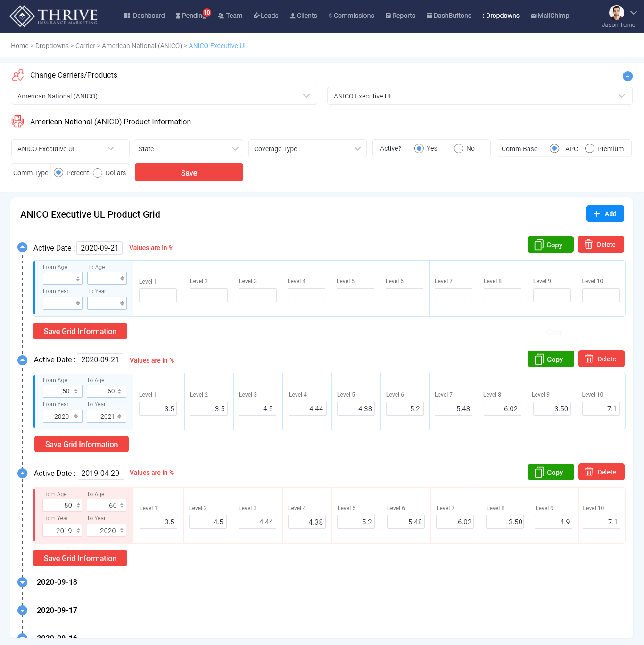Click the Level 1 field in the empty grid
Screen dimensions: 644x645
tap(158, 295)
